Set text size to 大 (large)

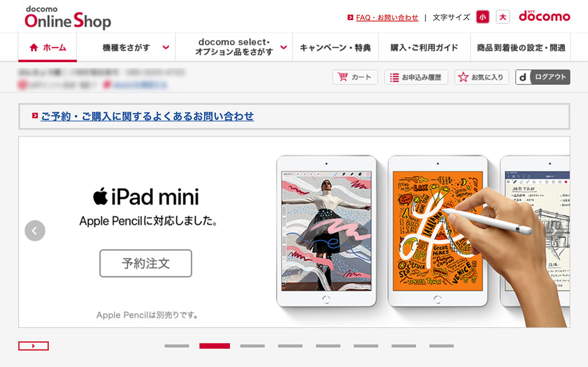pyautogui.click(x=503, y=17)
